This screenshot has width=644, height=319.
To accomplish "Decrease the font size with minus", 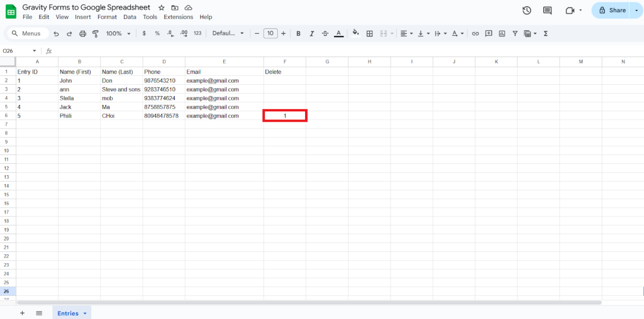I will point(257,34).
